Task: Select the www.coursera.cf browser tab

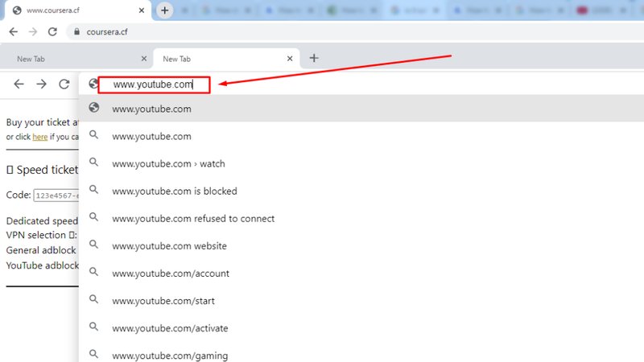Action: [78, 10]
